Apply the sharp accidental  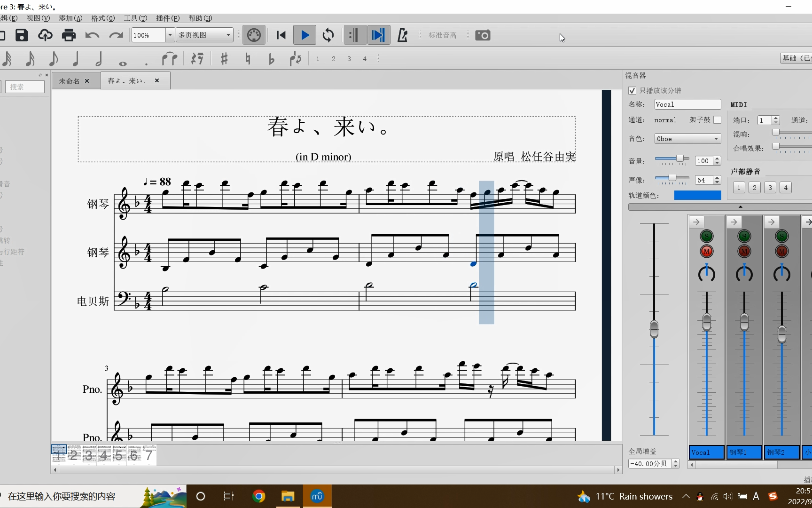pyautogui.click(x=224, y=59)
